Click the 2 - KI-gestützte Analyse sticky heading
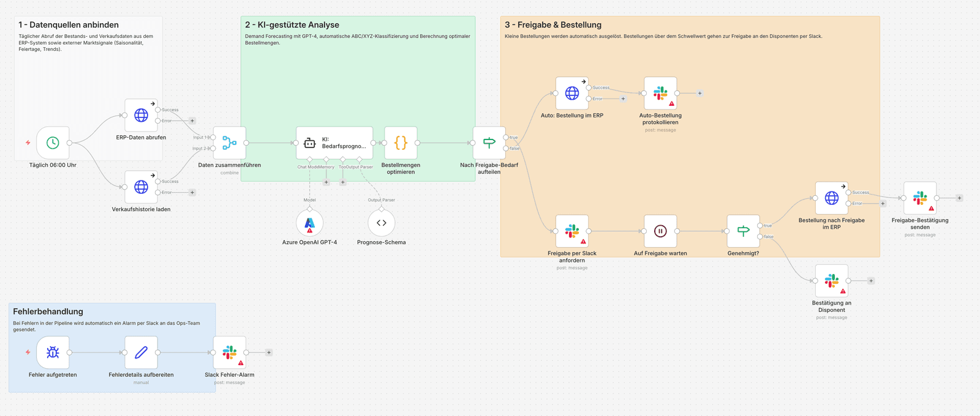 [292, 25]
